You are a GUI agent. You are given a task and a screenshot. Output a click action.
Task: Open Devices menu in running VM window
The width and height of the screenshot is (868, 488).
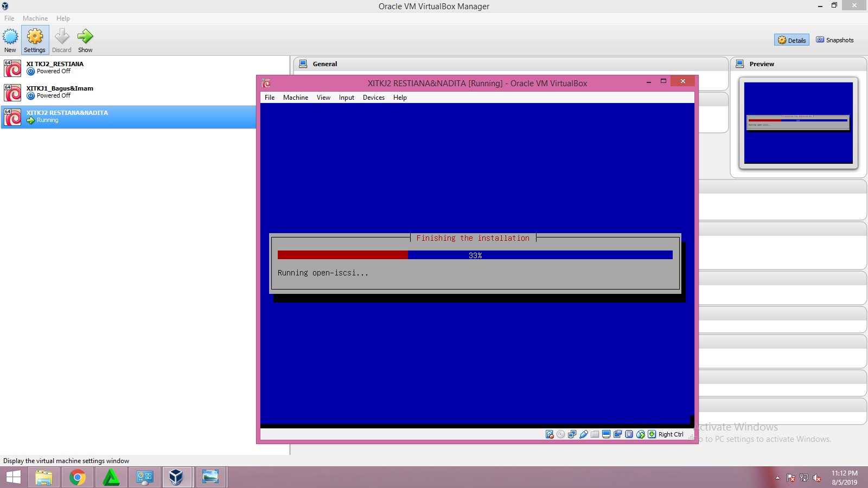tap(374, 98)
